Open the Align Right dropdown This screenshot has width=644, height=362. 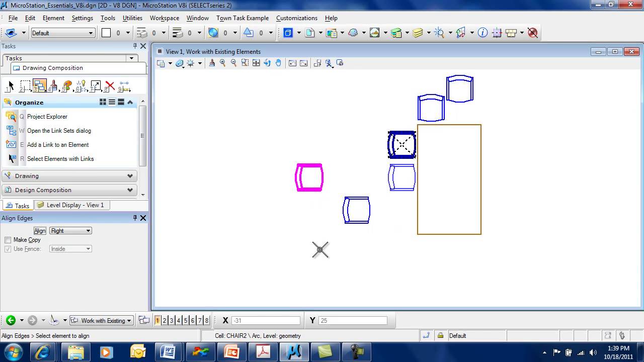[x=70, y=230]
